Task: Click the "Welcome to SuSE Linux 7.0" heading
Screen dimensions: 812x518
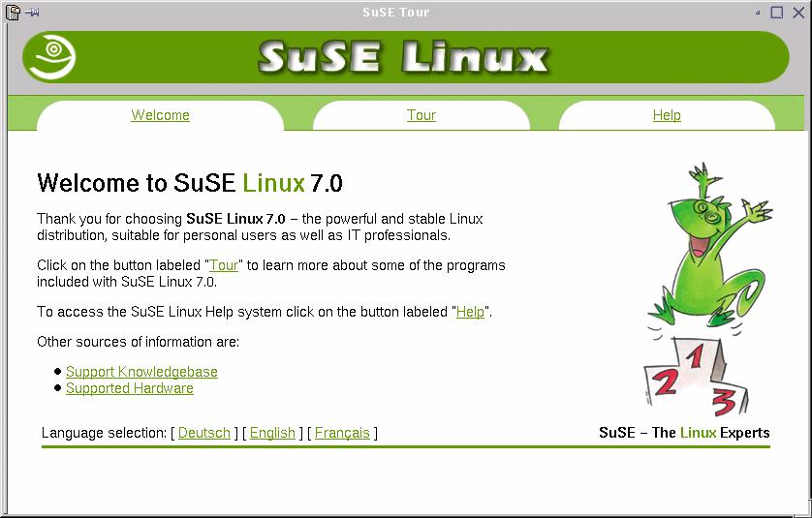Action: point(190,183)
